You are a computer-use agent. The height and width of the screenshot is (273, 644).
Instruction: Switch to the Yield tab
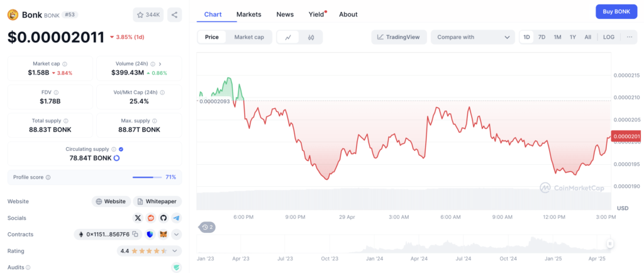pyautogui.click(x=317, y=14)
